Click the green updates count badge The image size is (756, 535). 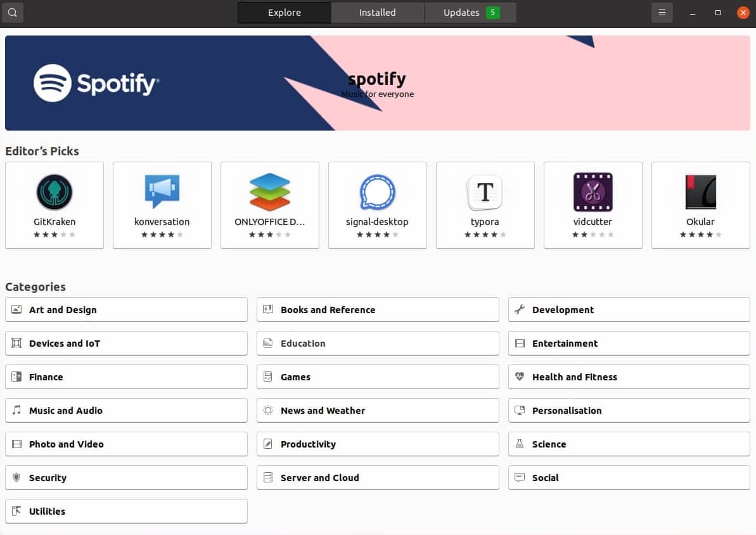[x=493, y=13]
